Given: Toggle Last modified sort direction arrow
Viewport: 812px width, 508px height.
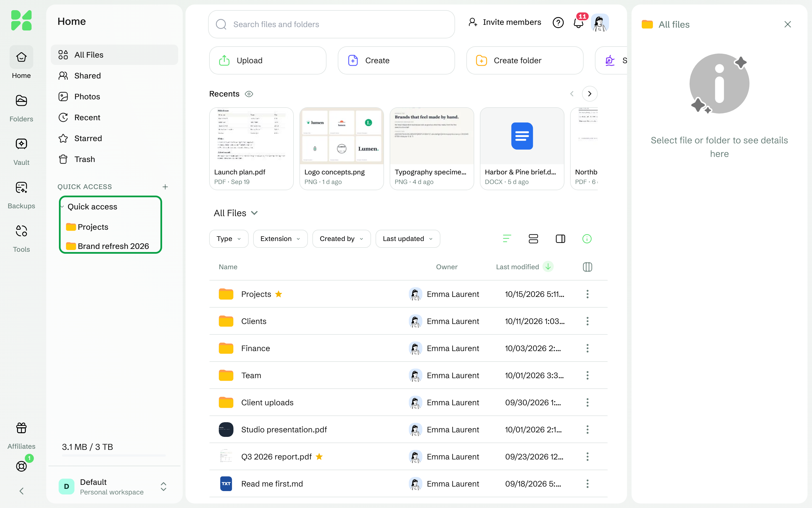Looking at the screenshot, I should pyautogui.click(x=548, y=267).
